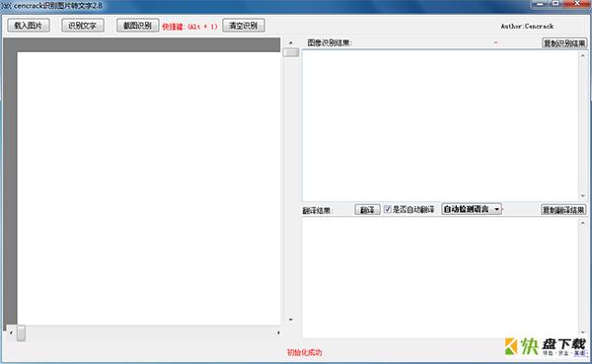Click the app icon in title bar
This screenshot has width=592, height=364.
pyautogui.click(x=6, y=6)
